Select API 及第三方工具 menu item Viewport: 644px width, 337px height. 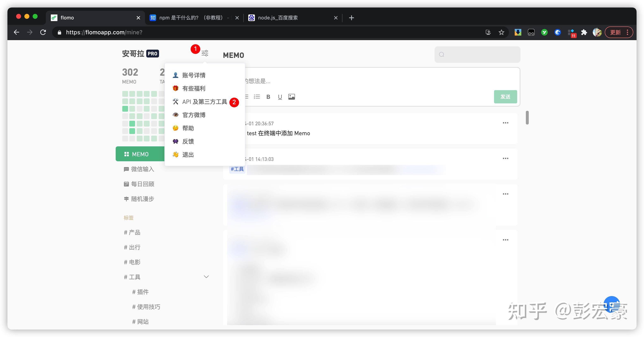(204, 102)
